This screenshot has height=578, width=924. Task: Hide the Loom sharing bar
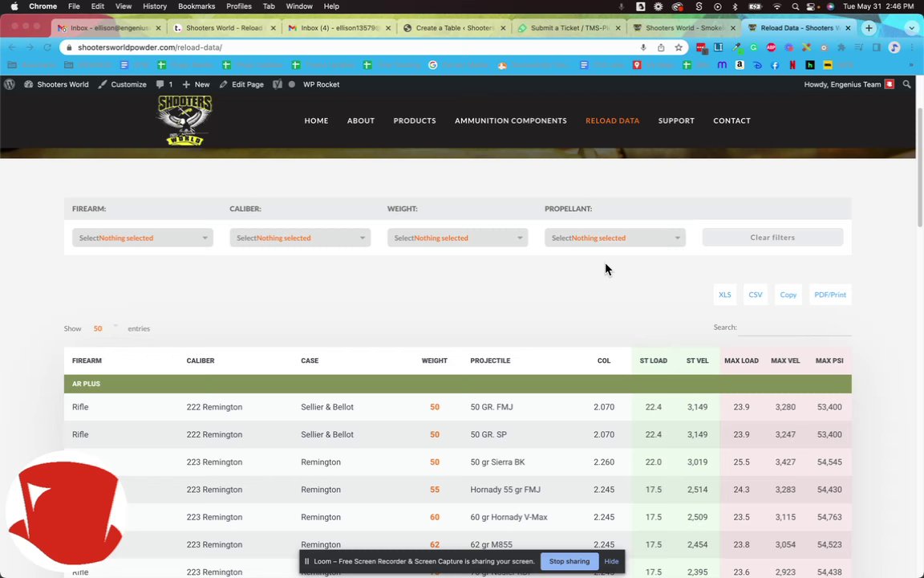point(611,561)
